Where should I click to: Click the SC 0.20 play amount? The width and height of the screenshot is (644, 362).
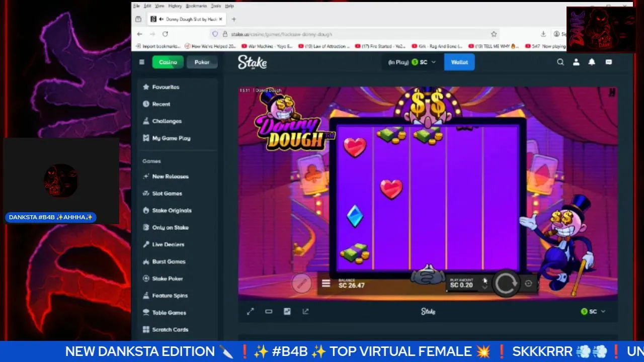pos(461,285)
